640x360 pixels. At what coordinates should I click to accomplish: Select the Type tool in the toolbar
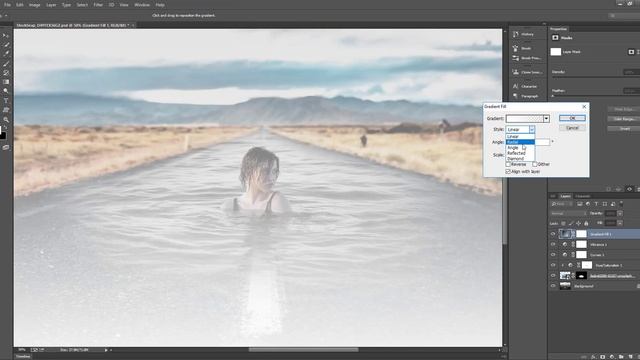(6, 100)
